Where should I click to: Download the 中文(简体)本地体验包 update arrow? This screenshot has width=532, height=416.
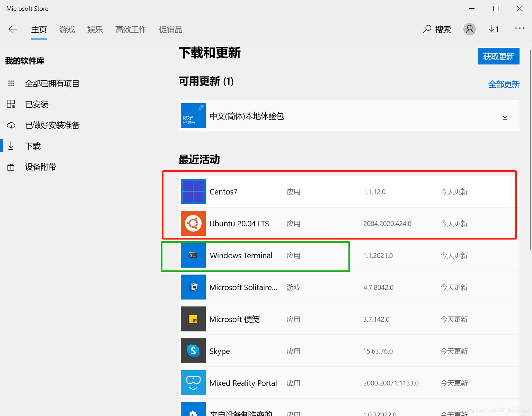point(505,116)
